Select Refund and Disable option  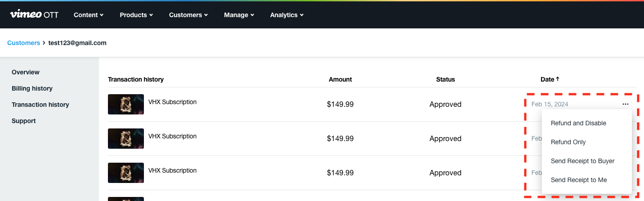(578, 123)
